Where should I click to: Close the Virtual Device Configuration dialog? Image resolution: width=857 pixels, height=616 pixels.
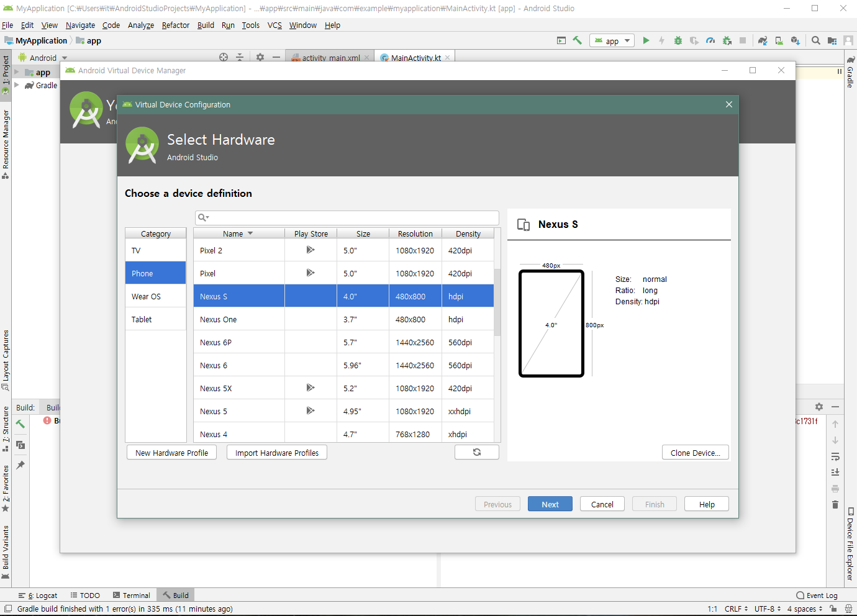point(729,104)
